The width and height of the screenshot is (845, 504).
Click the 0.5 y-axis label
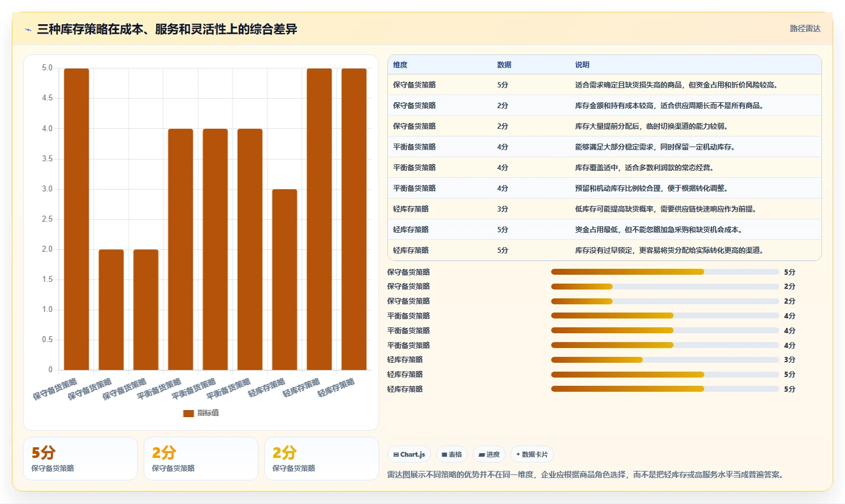pos(47,340)
